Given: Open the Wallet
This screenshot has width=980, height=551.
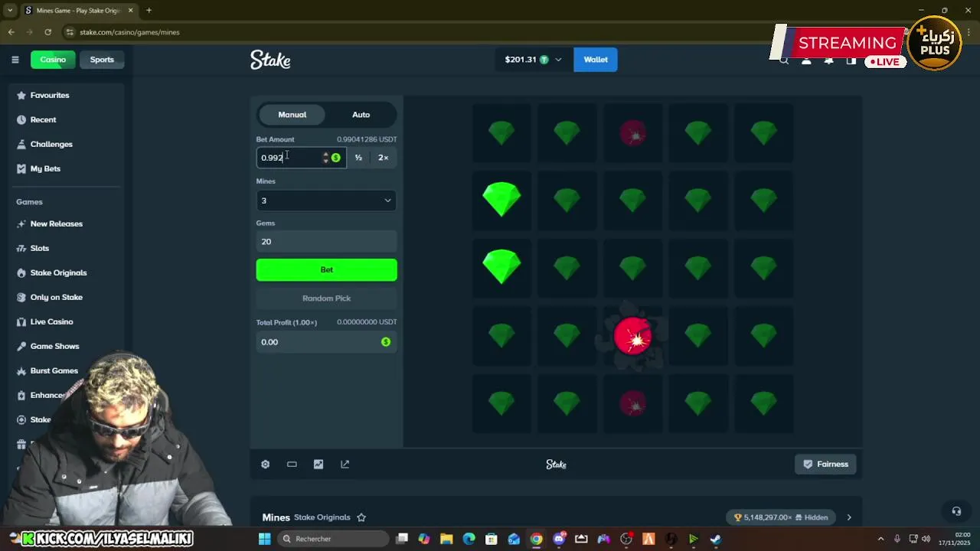Looking at the screenshot, I should click(x=596, y=60).
